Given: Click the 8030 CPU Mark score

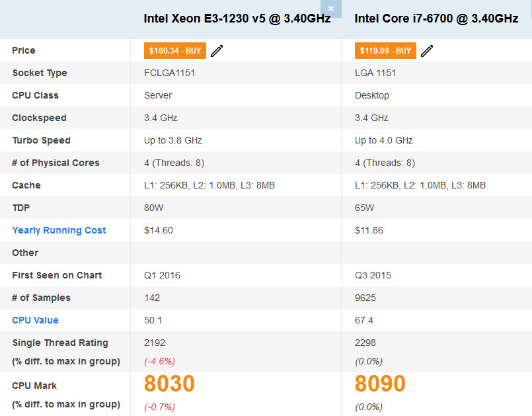Looking at the screenshot, I should point(169,384).
